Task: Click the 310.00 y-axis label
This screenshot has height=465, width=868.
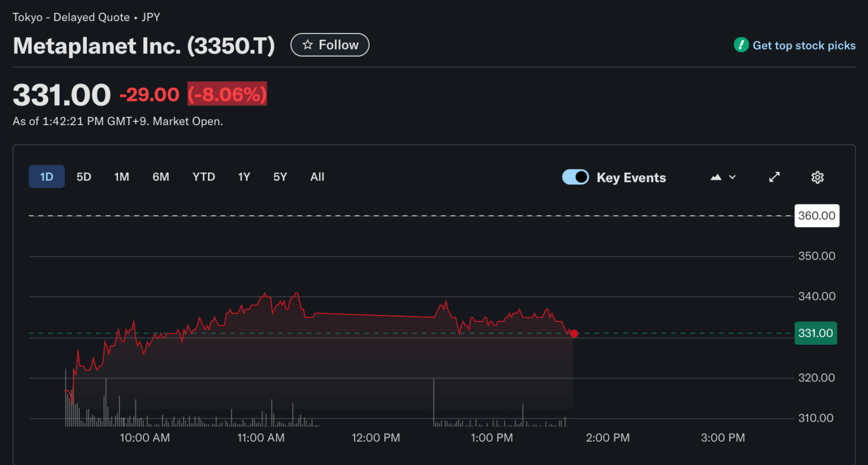Action: [816, 418]
